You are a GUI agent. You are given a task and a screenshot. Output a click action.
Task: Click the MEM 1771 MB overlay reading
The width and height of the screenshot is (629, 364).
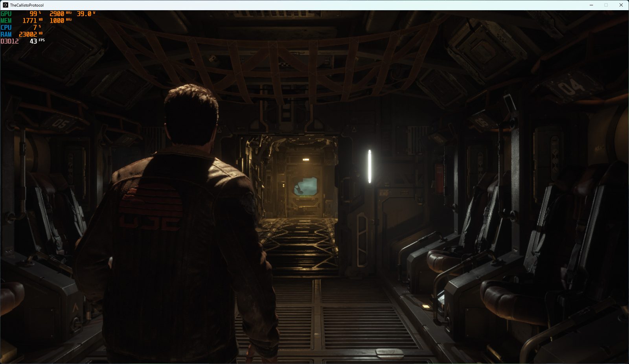point(32,20)
